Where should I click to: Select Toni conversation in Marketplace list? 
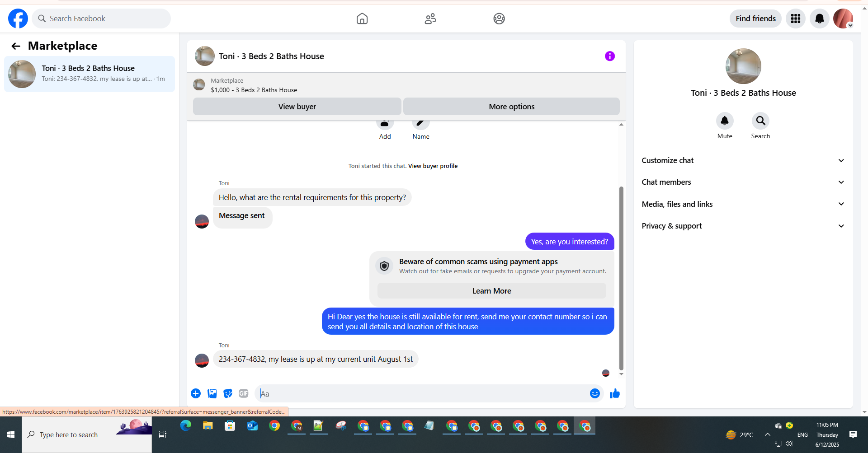(x=90, y=74)
